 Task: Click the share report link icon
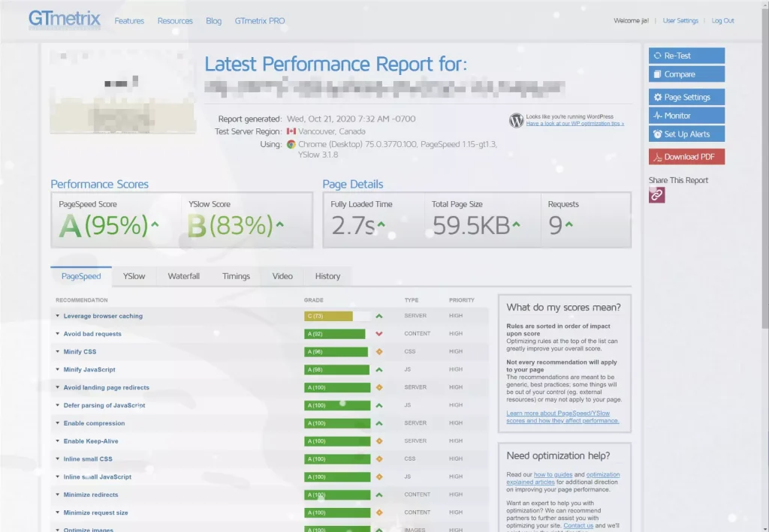[x=657, y=194]
